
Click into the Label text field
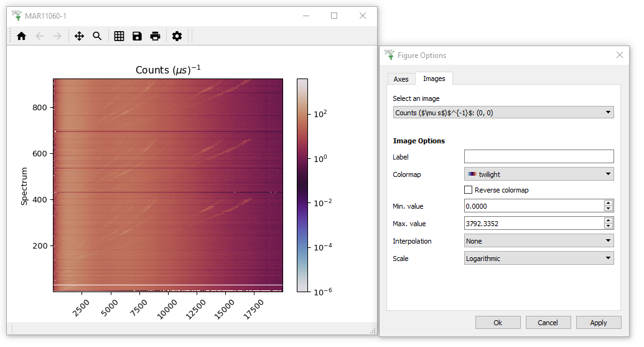(538, 157)
